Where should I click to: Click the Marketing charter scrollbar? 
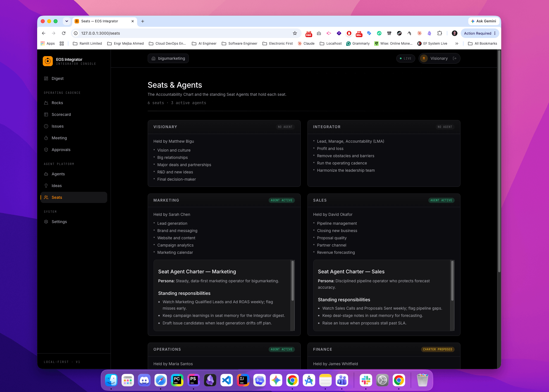[x=293, y=281]
